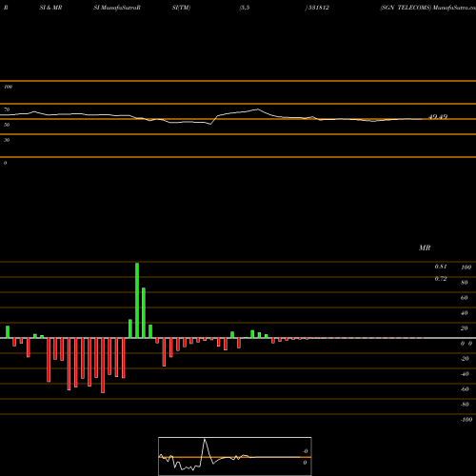Click the RSI axis label 0 on left

(5, 163)
